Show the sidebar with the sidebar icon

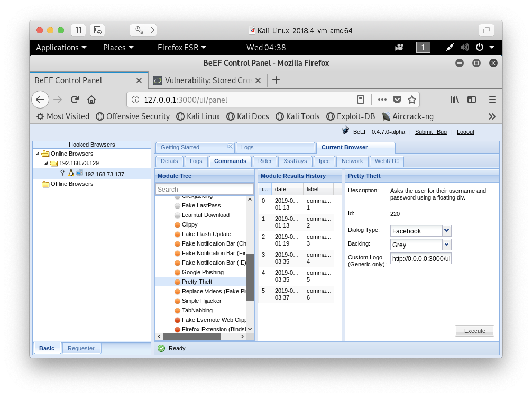point(471,100)
